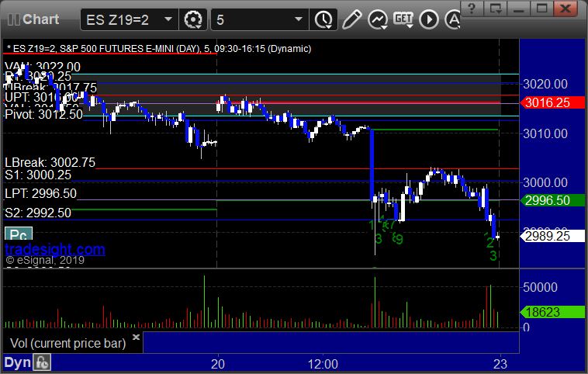Screen dimensions: 588x374
Task: Select the LPT: 2996.50 label
Action: click(40, 193)
